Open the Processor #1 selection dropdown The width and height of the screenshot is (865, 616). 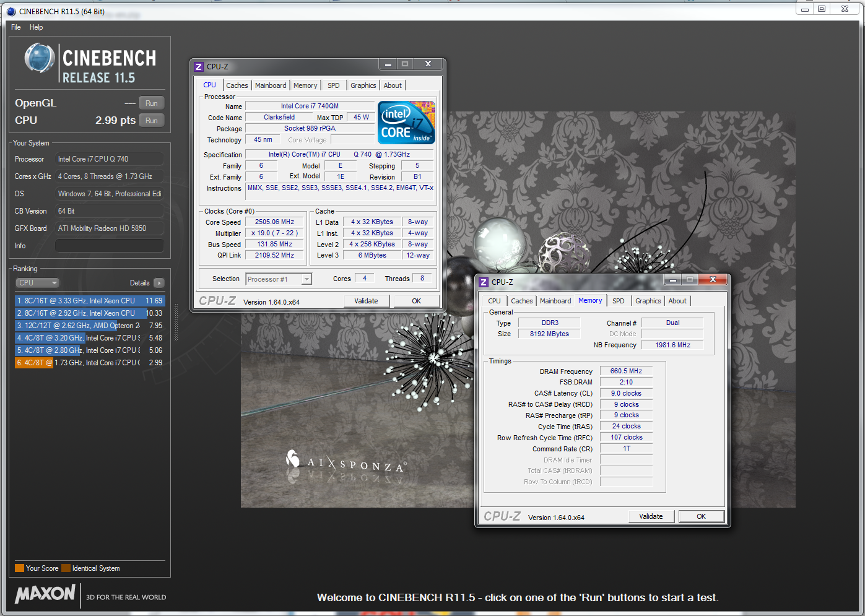click(279, 279)
